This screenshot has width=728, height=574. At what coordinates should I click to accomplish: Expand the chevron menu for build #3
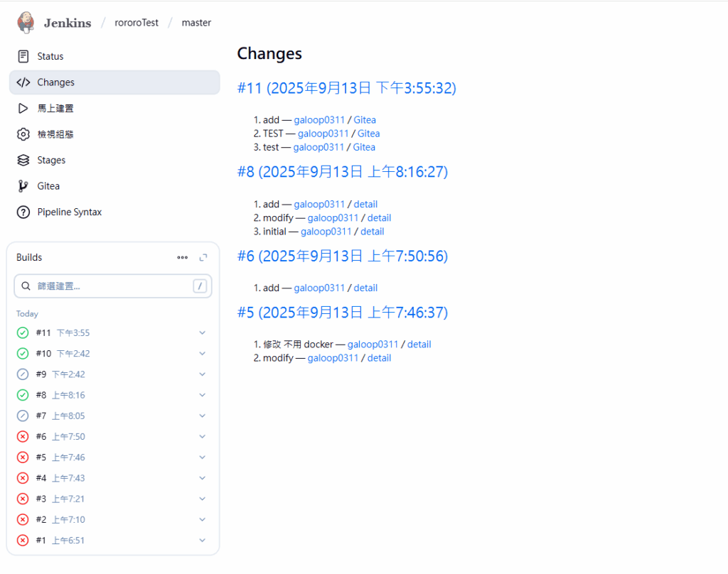click(202, 499)
